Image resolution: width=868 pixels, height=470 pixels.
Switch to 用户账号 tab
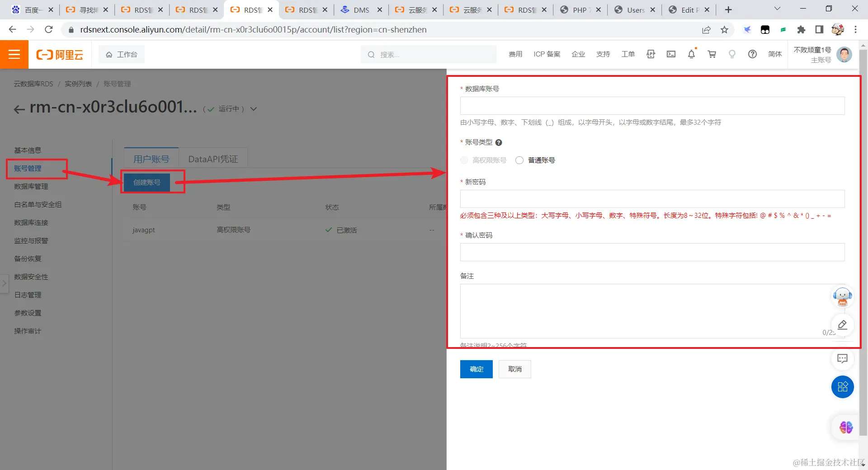[151, 159]
